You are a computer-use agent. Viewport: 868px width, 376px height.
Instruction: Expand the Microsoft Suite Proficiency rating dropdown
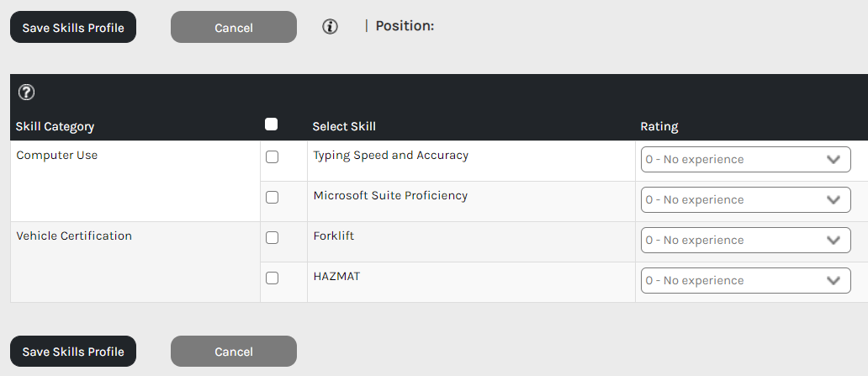pos(745,200)
